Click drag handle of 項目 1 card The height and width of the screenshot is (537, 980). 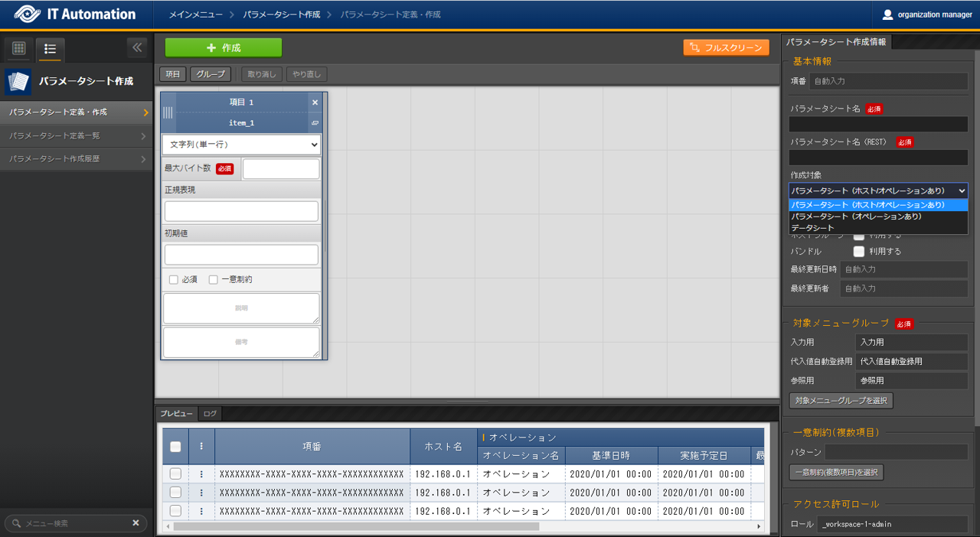click(168, 112)
